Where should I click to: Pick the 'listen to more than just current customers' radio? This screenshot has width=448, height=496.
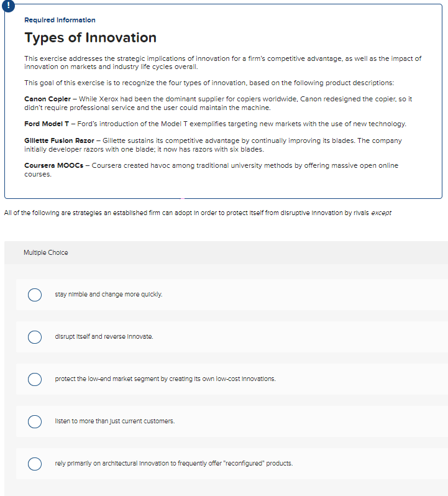[35, 421]
